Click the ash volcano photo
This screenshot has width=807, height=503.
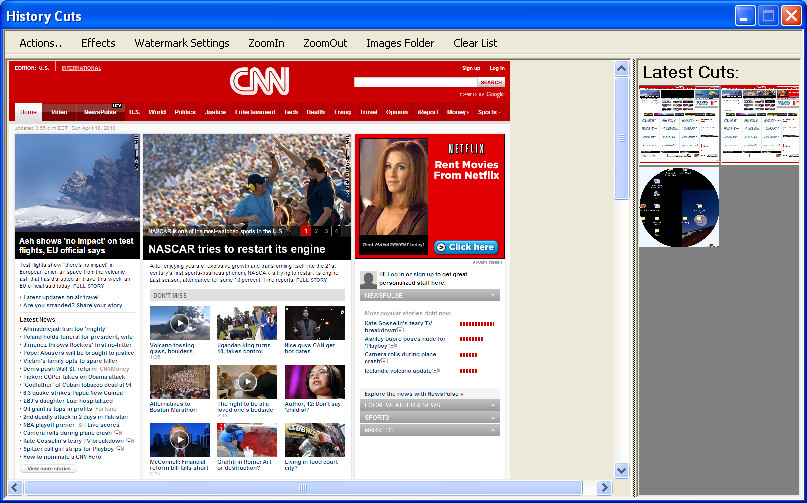(77, 183)
